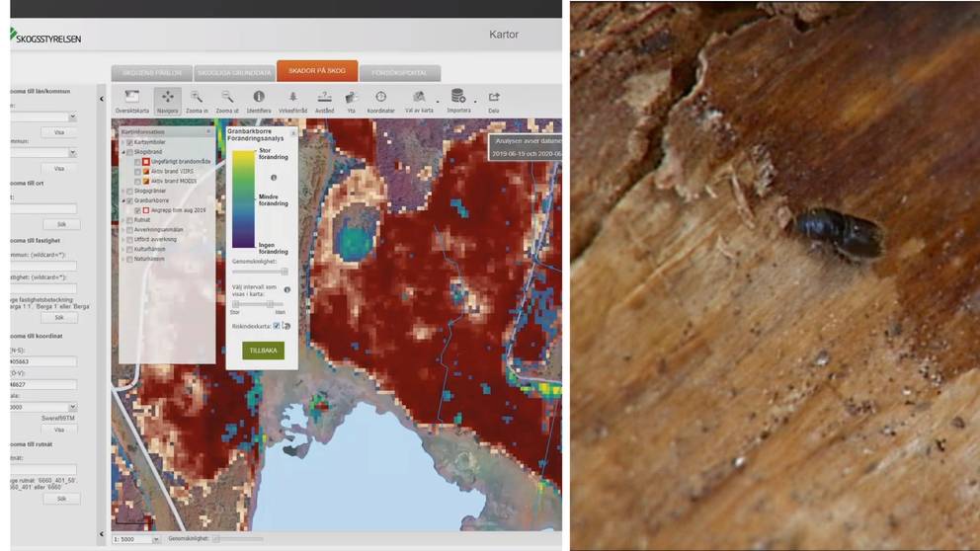Switch to the Skador på skog tab
The image size is (980, 551).
click(x=316, y=72)
